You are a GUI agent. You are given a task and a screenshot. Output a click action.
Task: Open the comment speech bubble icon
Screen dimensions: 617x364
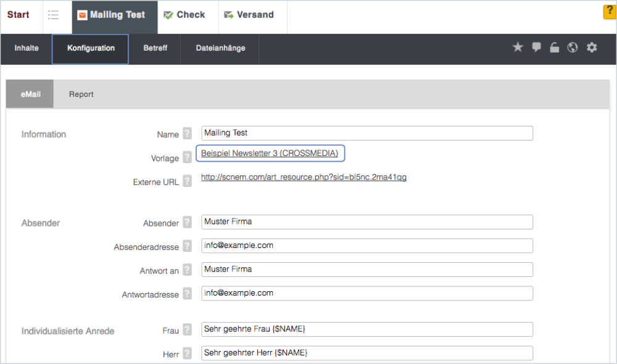tap(536, 48)
